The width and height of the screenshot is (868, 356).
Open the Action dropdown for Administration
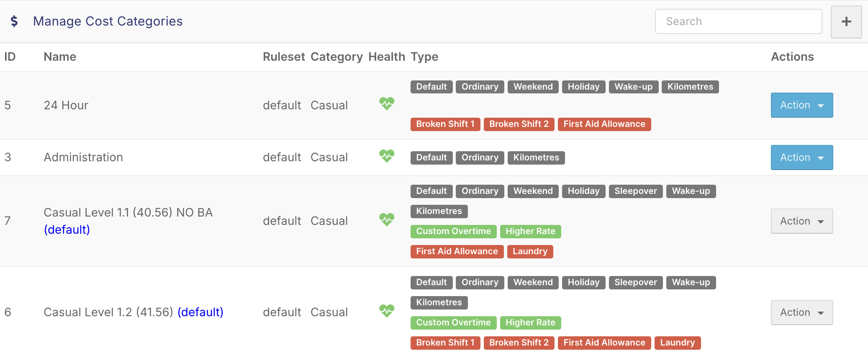pos(802,157)
